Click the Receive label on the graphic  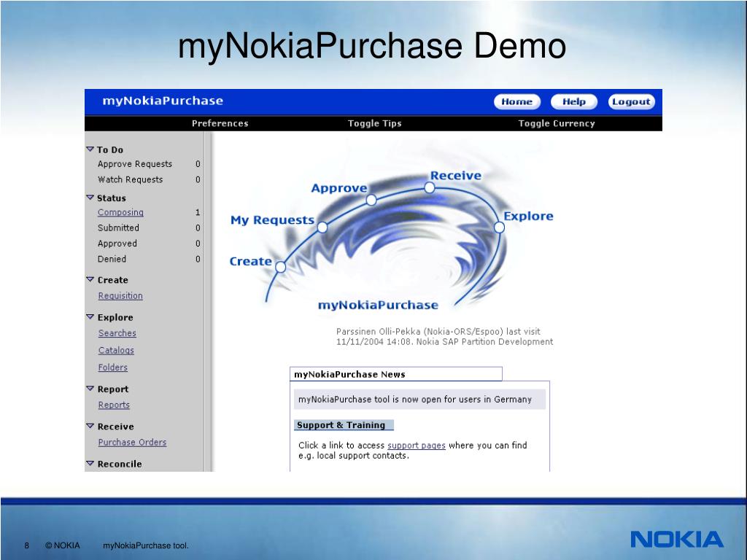(456, 176)
